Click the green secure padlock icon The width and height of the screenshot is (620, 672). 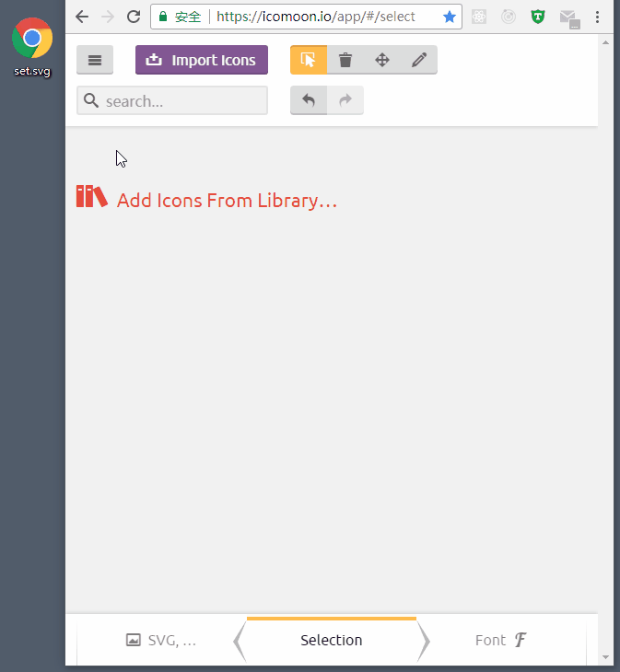pyautogui.click(x=163, y=17)
